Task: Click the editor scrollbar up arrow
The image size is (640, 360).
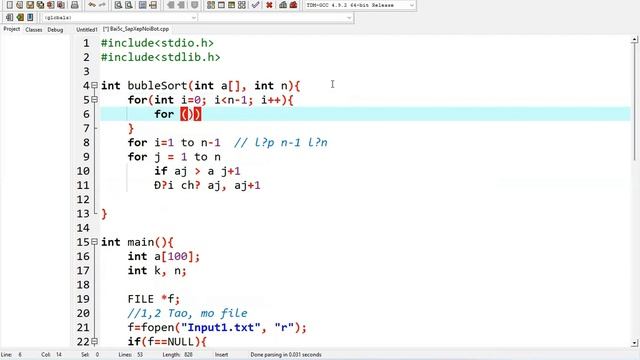Action: coord(634,40)
